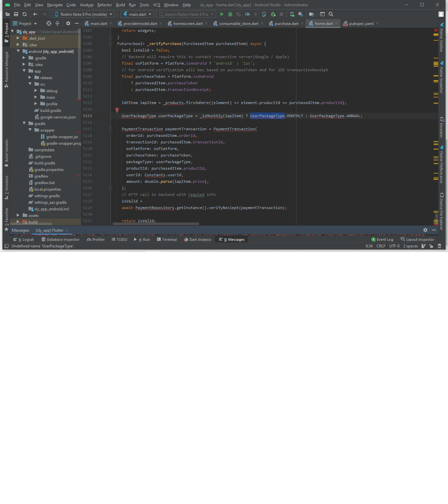Sync files with the refresh icon

[x=25, y=14]
